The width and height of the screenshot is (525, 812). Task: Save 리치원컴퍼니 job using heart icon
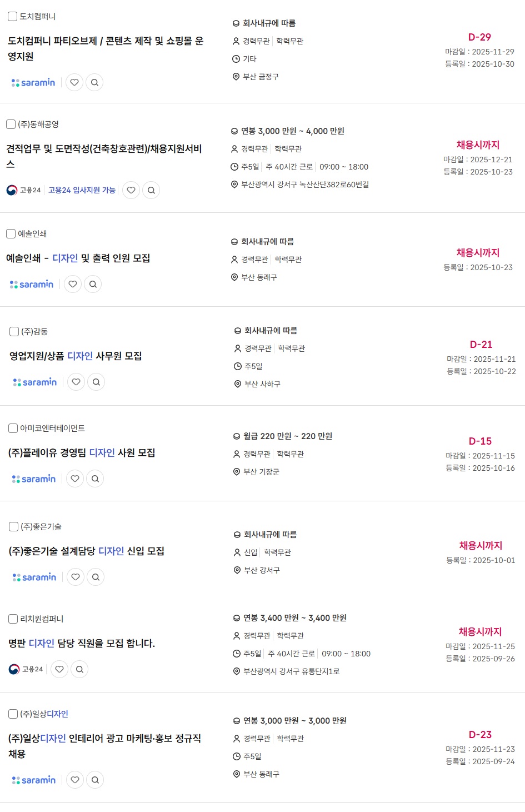[x=59, y=669]
